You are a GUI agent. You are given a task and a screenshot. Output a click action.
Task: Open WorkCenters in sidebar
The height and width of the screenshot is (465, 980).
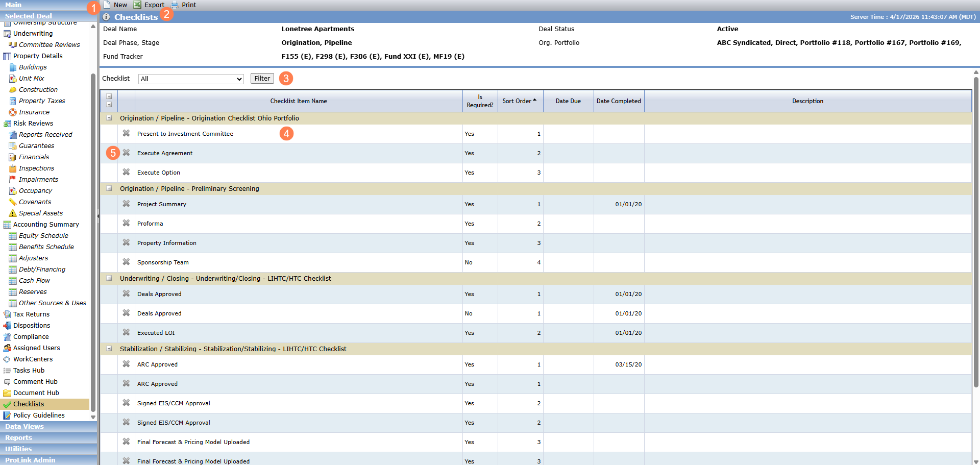click(33, 359)
